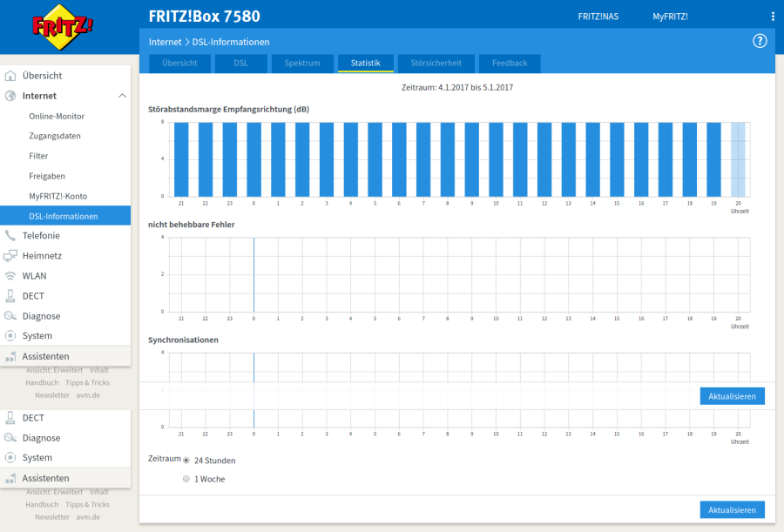The width and height of the screenshot is (784, 532).
Task: Click the Heimnetz network icon
Action: (10, 256)
